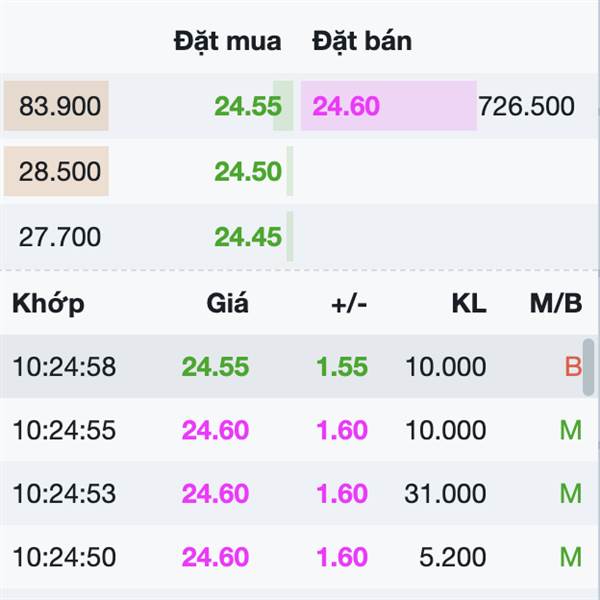Click the KL column header
The height and width of the screenshot is (600, 600).
(469, 304)
